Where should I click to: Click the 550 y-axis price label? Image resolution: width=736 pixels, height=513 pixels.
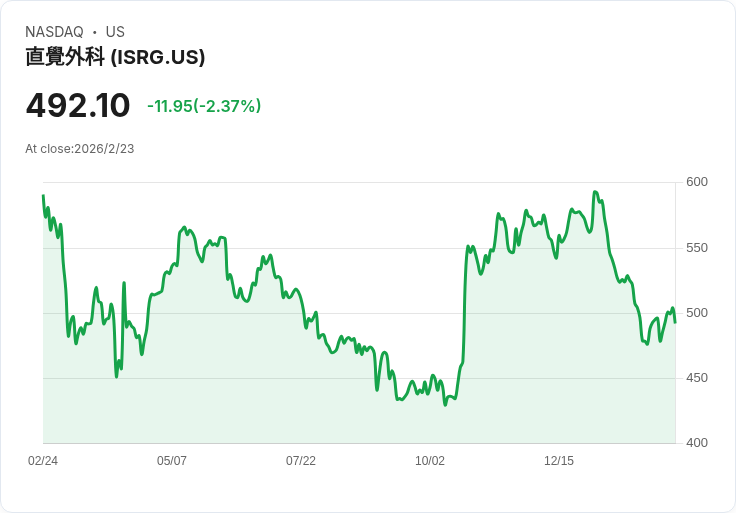coord(697,248)
